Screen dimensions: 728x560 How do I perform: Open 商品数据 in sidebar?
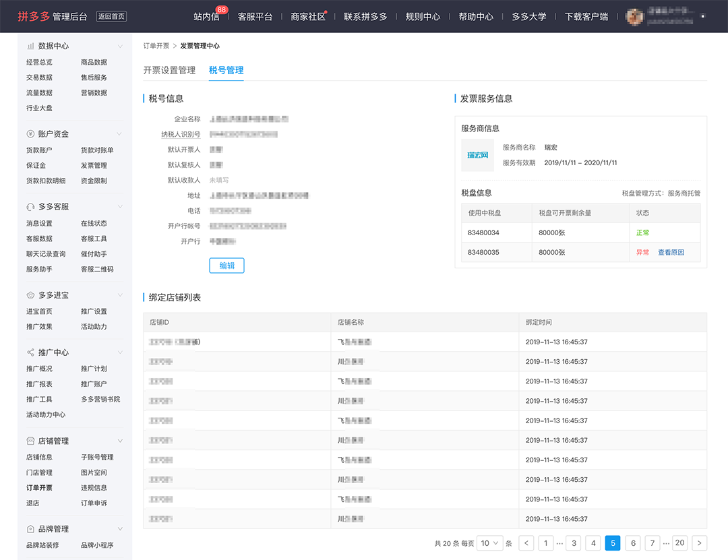tap(94, 62)
